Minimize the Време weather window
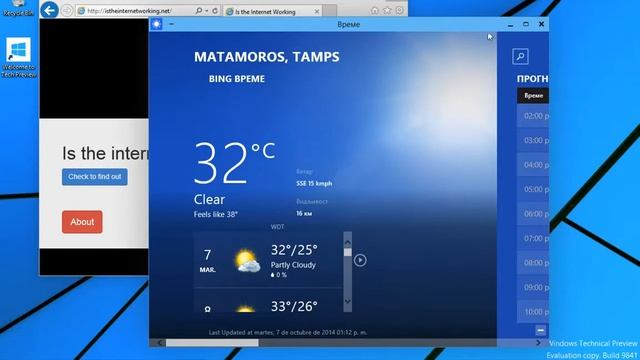Screen dimensions: 640x360 click(x=510, y=24)
